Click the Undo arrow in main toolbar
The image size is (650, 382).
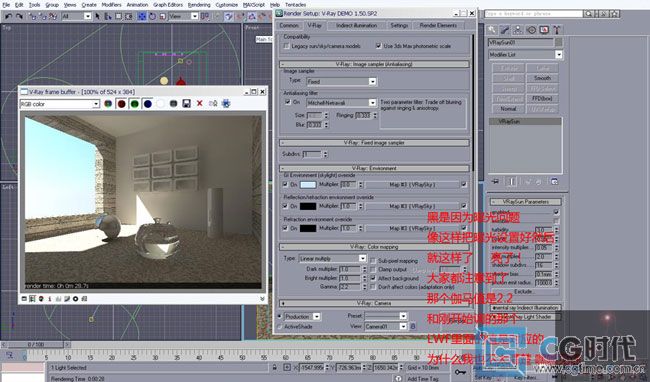(x=8, y=16)
